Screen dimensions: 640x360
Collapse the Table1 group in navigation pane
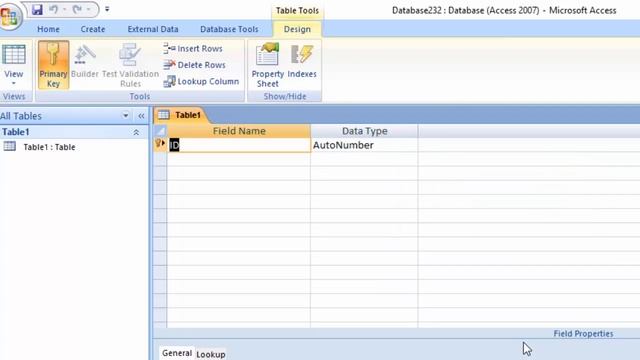136,132
